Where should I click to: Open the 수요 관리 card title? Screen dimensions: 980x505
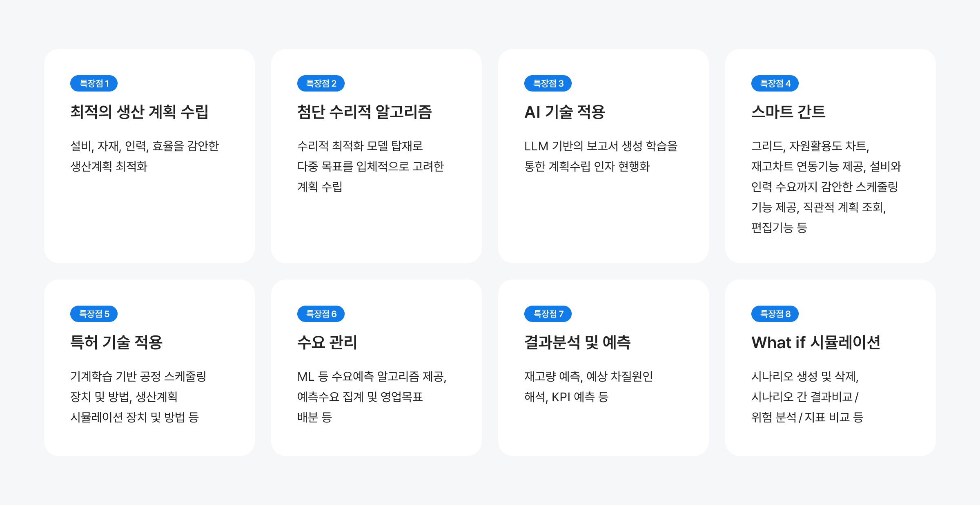[x=327, y=342]
